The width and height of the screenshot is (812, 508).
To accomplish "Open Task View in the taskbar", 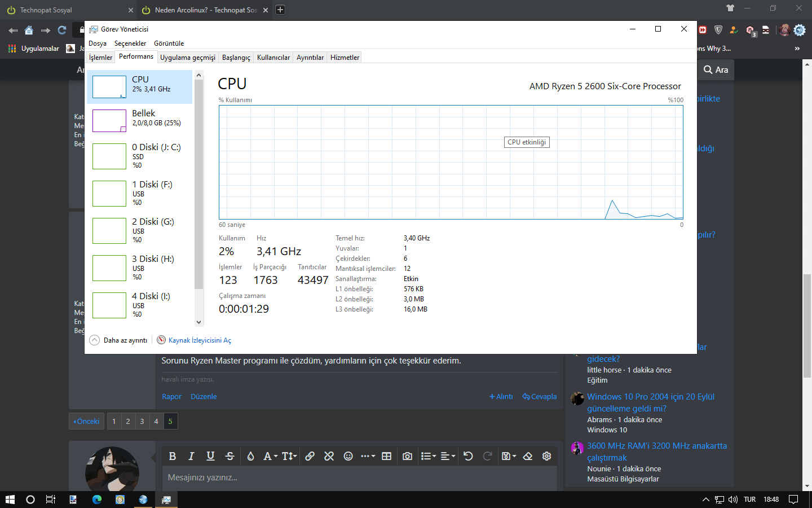I will (51, 500).
